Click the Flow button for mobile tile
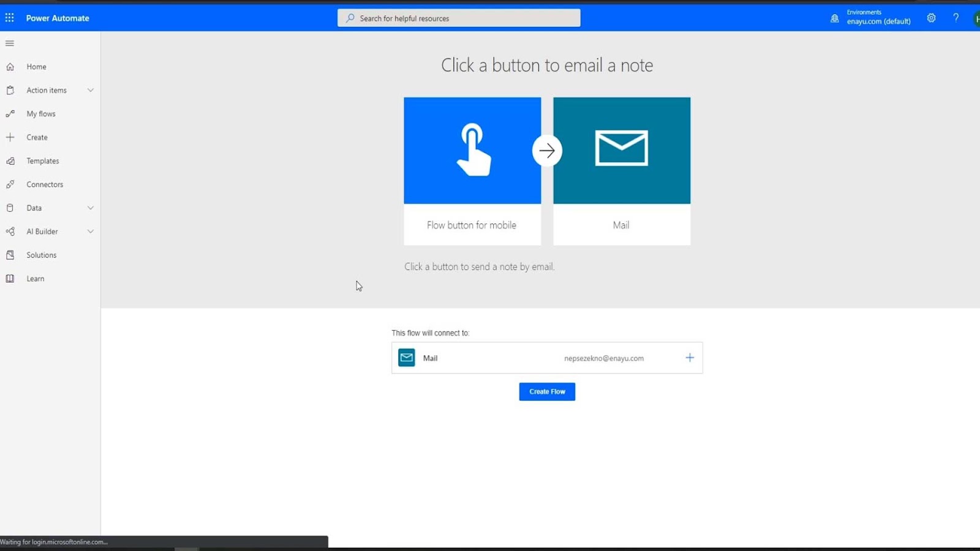980x551 pixels. point(472,171)
